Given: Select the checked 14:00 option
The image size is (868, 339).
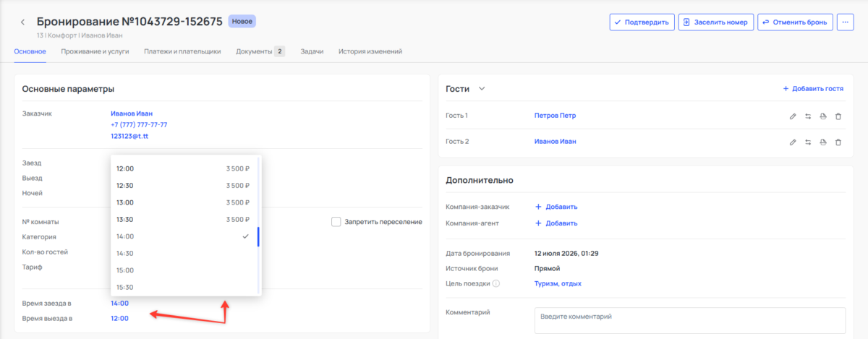Looking at the screenshot, I should tap(183, 236).
